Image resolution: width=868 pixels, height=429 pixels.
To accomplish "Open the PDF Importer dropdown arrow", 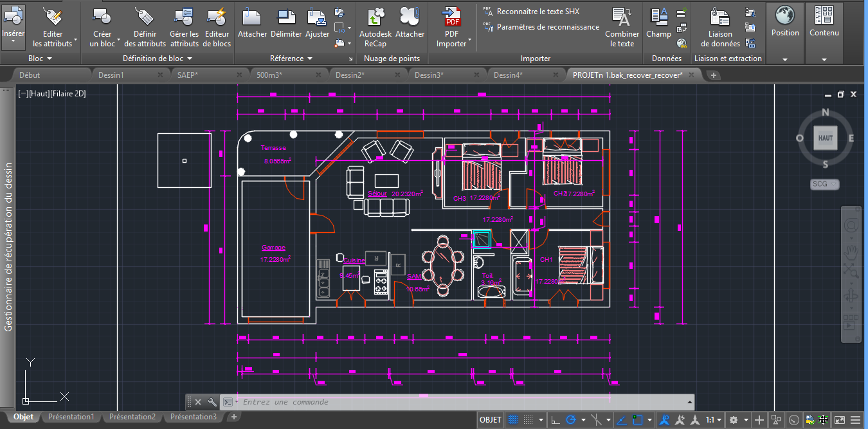I will coord(469,39).
